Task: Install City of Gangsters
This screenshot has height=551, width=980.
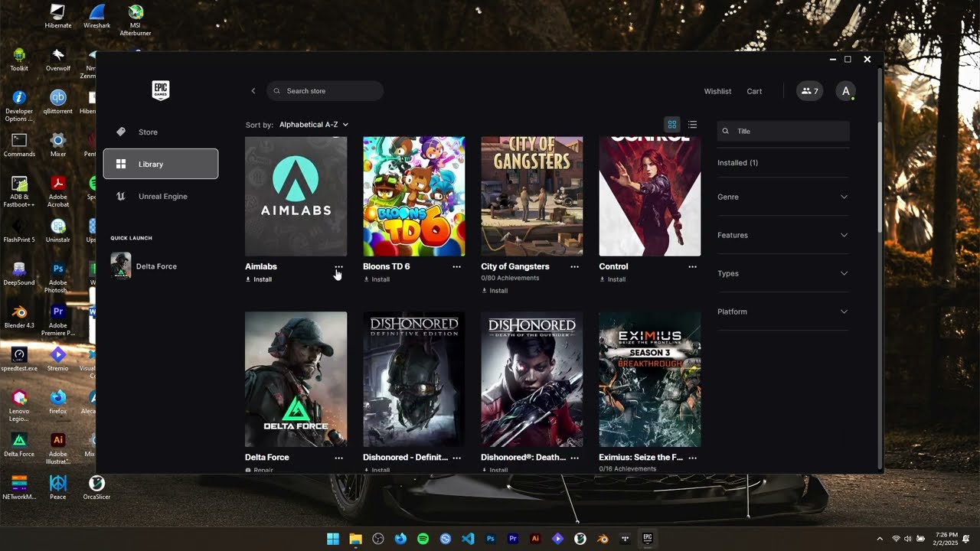Action: (x=495, y=291)
